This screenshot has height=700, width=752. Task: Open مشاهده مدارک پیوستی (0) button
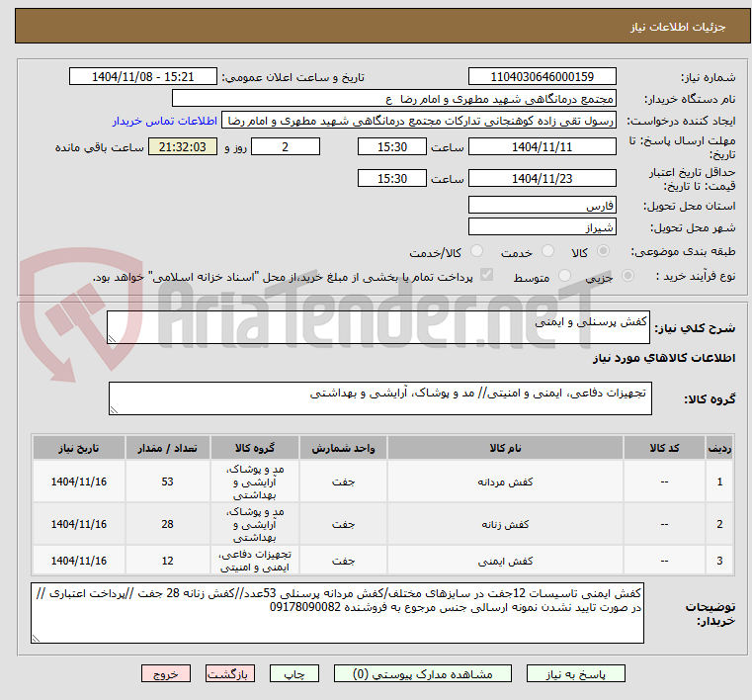pos(423,673)
